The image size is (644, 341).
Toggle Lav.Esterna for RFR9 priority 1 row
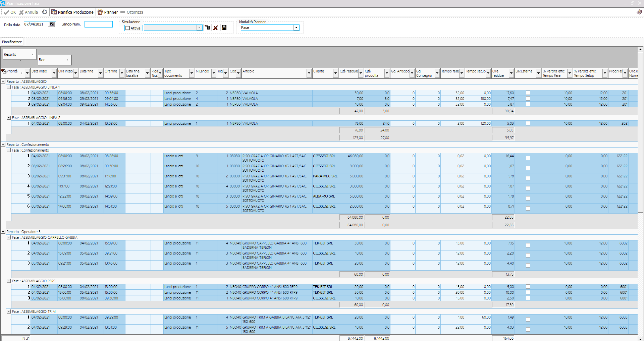528,287
